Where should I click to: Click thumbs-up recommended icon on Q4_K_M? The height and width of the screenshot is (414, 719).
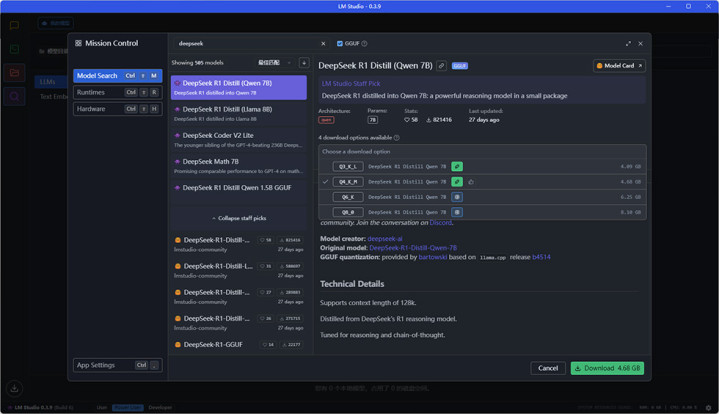pos(471,182)
